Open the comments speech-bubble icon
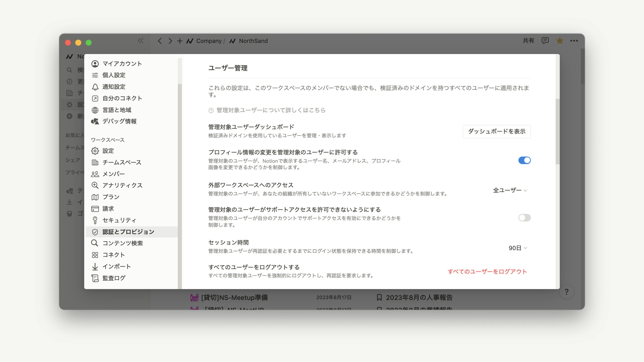 coord(545,41)
